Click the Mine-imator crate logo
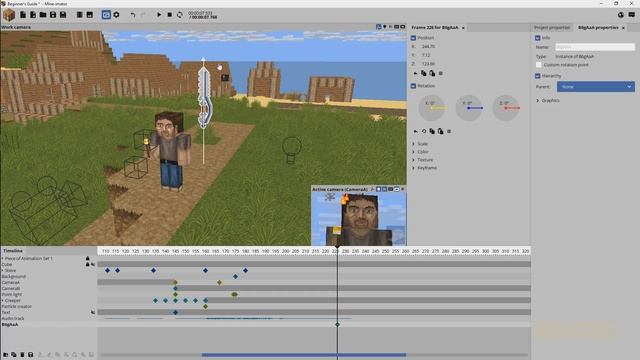The image size is (640, 360). (x=9, y=15)
